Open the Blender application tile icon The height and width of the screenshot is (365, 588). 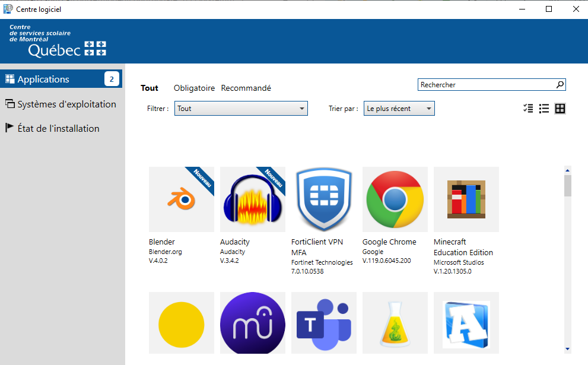pyautogui.click(x=182, y=199)
